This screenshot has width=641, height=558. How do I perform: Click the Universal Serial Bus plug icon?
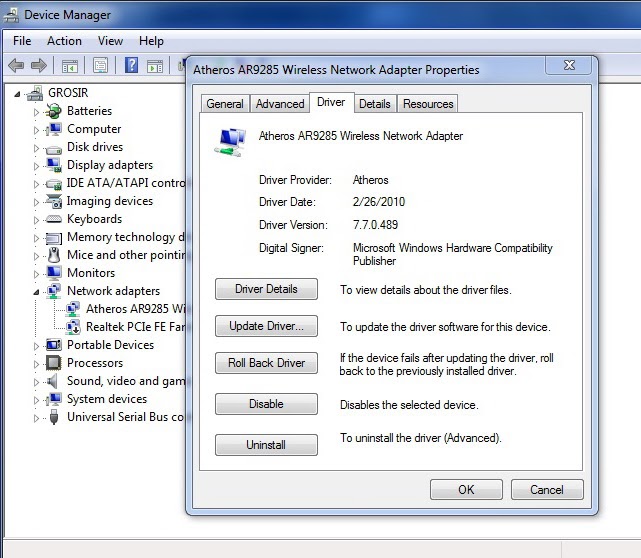click(x=54, y=417)
